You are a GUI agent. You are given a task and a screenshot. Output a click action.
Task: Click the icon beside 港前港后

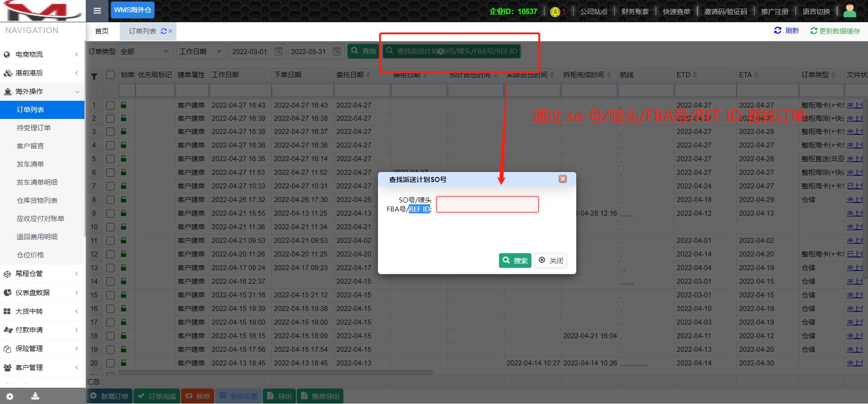coord(8,73)
